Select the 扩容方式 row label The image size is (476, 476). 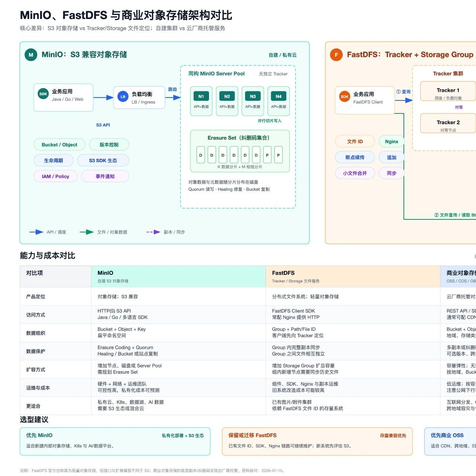(x=36, y=369)
